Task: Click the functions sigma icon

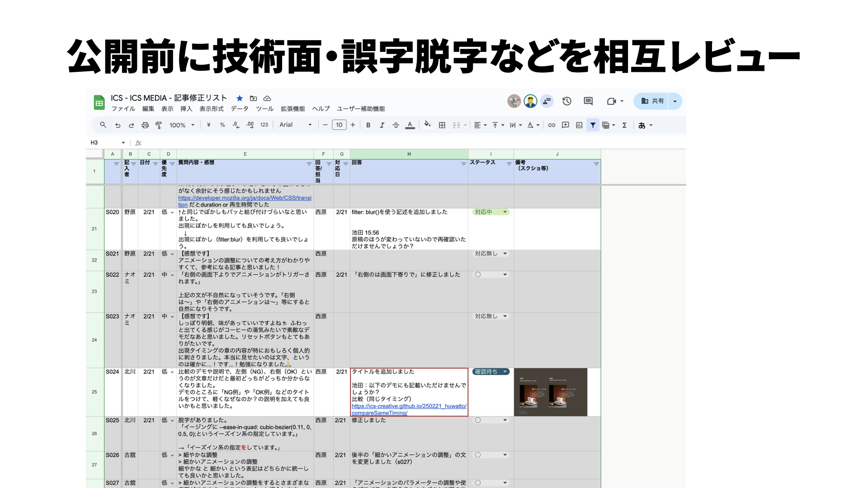Action: tap(624, 125)
